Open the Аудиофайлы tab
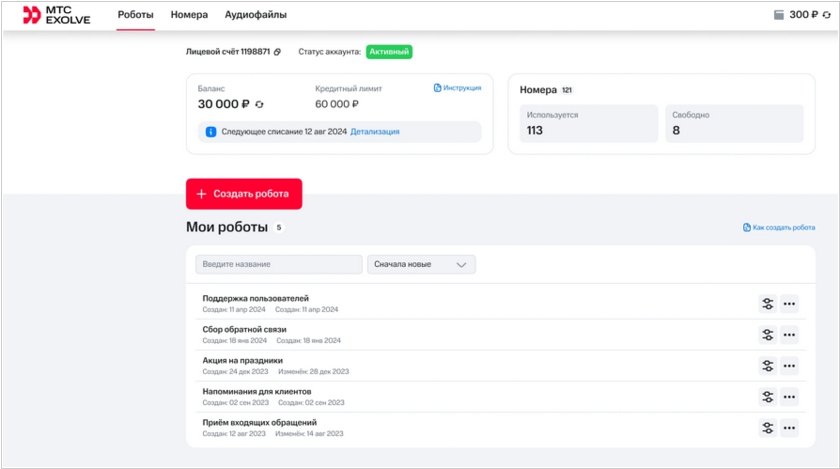840x469 pixels. [x=255, y=15]
